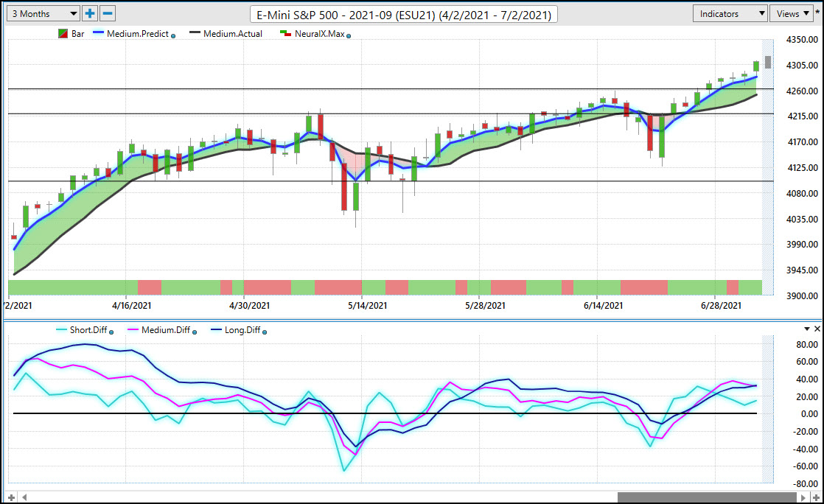Expand the Diff panel options arrow
The width and height of the screenshot is (824, 504).
pyautogui.click(x=807, y=329)
